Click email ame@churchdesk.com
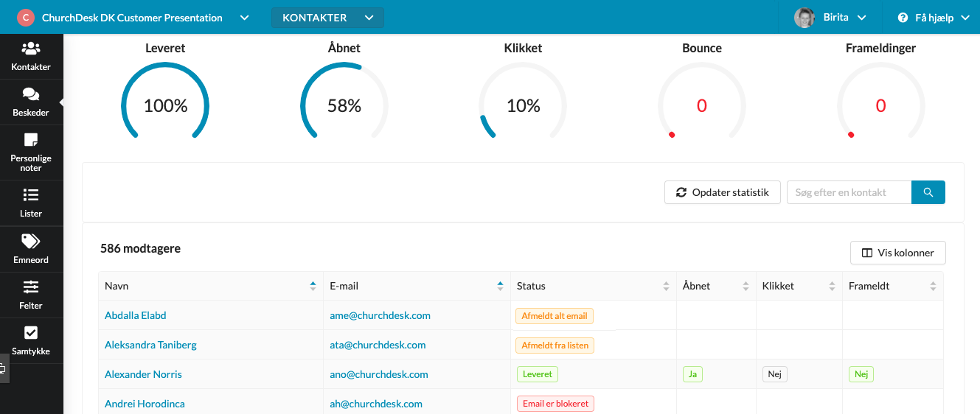The height and width of the screenshot is (414, 980). (x=380, y=315)
